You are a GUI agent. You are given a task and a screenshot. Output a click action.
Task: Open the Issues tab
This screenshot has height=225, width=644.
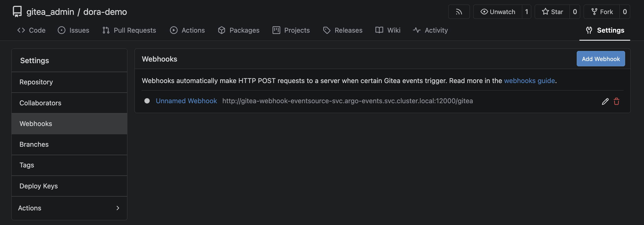coord(73,30)
